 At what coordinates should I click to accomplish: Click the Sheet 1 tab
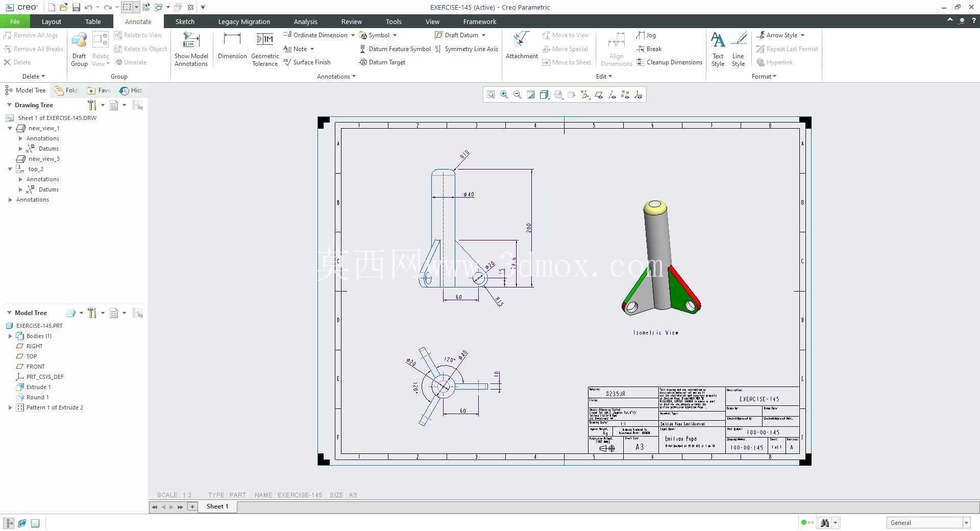click(217, 506)
